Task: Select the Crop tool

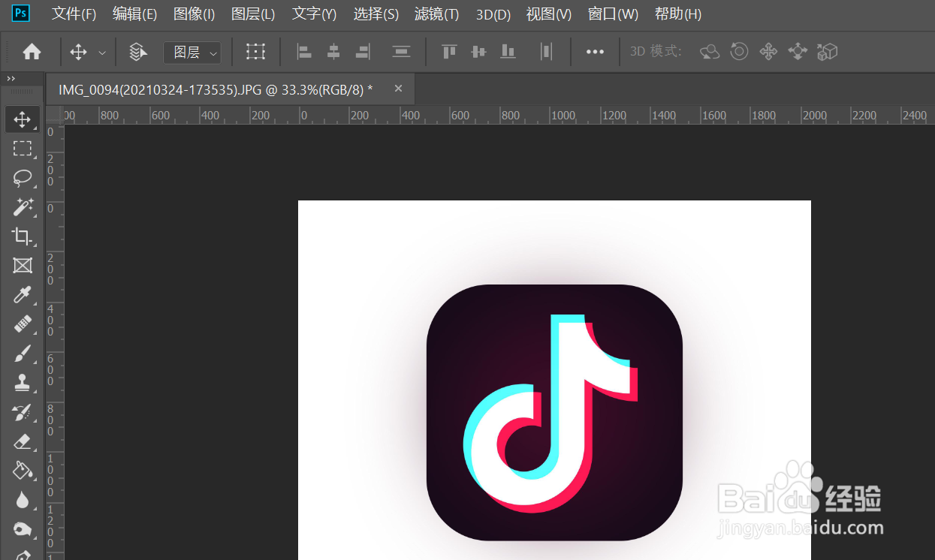Action: click(23, 236)
